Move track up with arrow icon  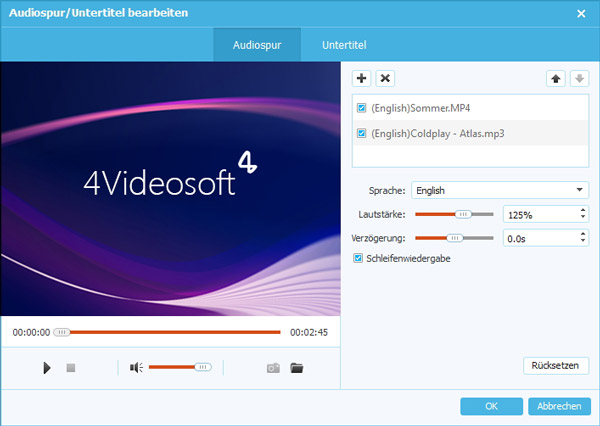pyautogui.click(x=556, y=78)
